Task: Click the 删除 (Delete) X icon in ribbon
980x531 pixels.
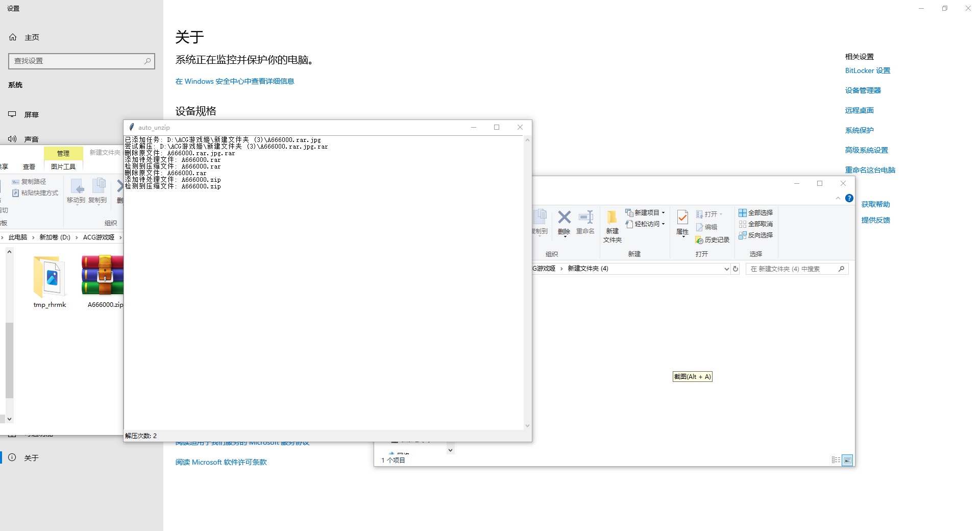Action: pos(564,222)
